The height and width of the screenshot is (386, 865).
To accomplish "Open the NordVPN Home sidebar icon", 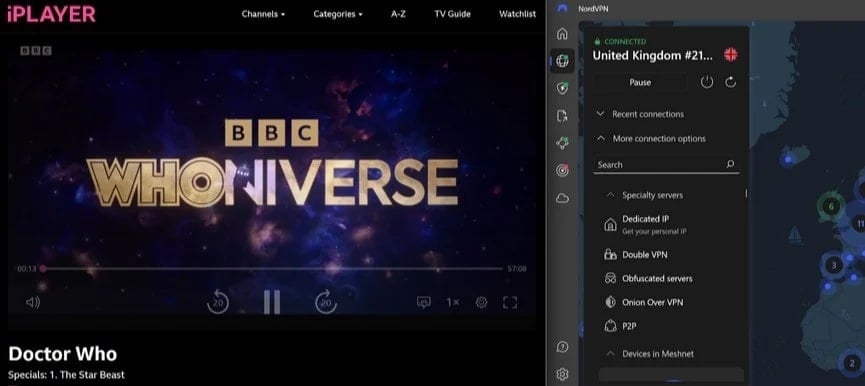I will (562, 34).
